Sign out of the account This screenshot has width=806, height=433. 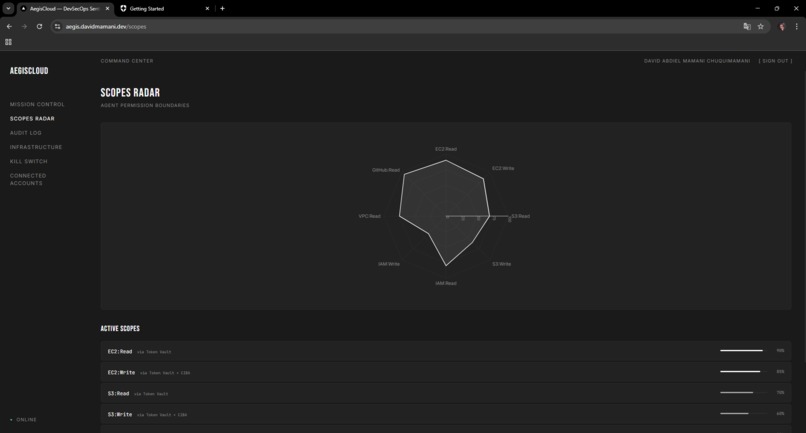click(775, 61)
